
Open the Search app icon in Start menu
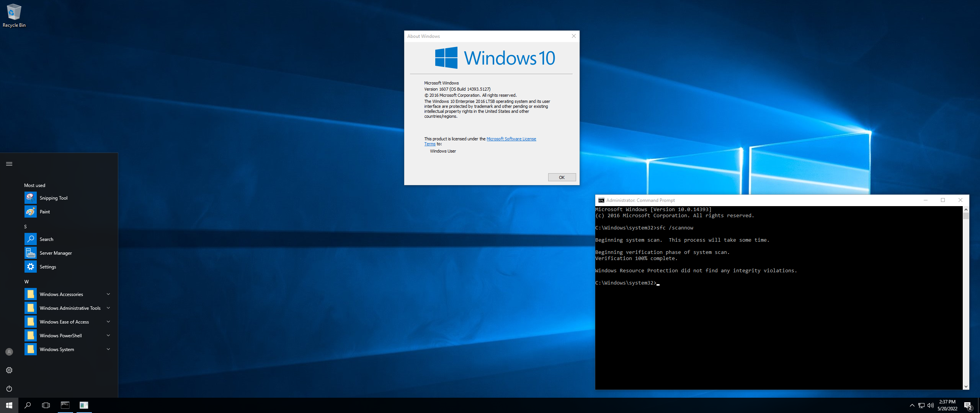[31, 239]
